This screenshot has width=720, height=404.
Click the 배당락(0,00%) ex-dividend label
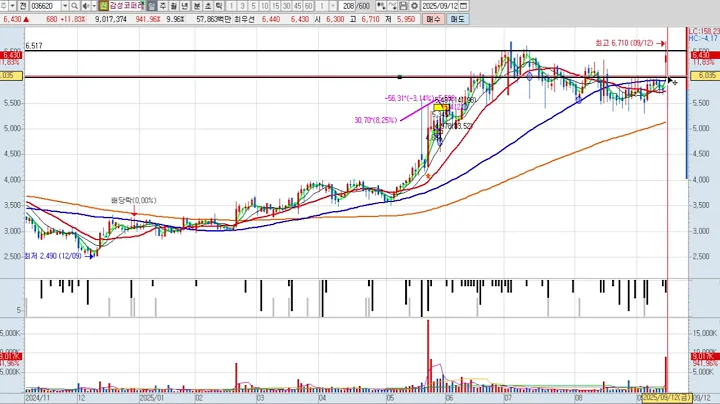point(134,201)
